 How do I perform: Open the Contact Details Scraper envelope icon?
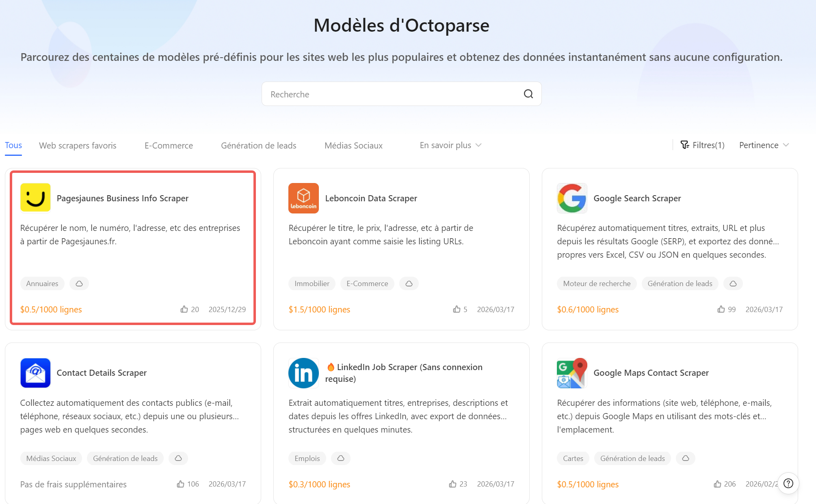(x=35, y=373)
